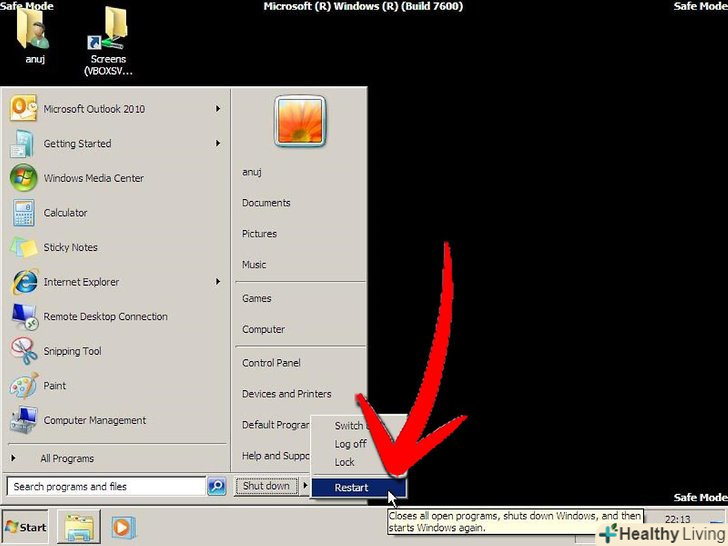
Task: Open Games from the Start menu
Action: tap(256, 299)
